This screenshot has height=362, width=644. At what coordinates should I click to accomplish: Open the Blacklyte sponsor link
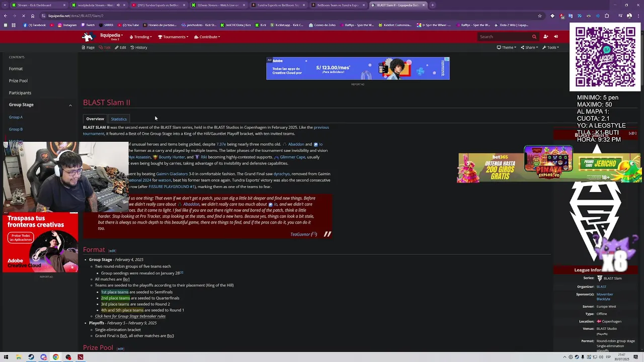[x=603, y=299]
